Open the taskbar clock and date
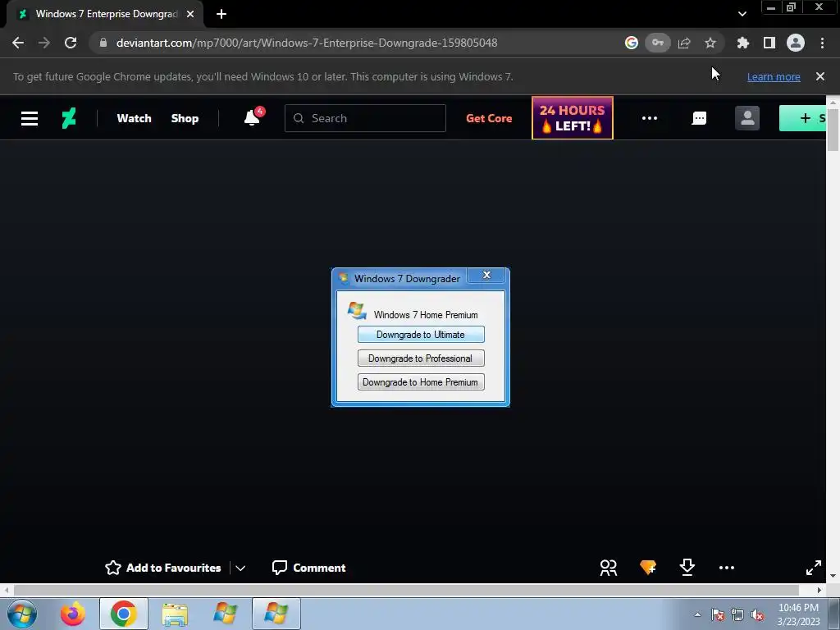The width and height of the screenshot is (840, 630). [798, 614]
